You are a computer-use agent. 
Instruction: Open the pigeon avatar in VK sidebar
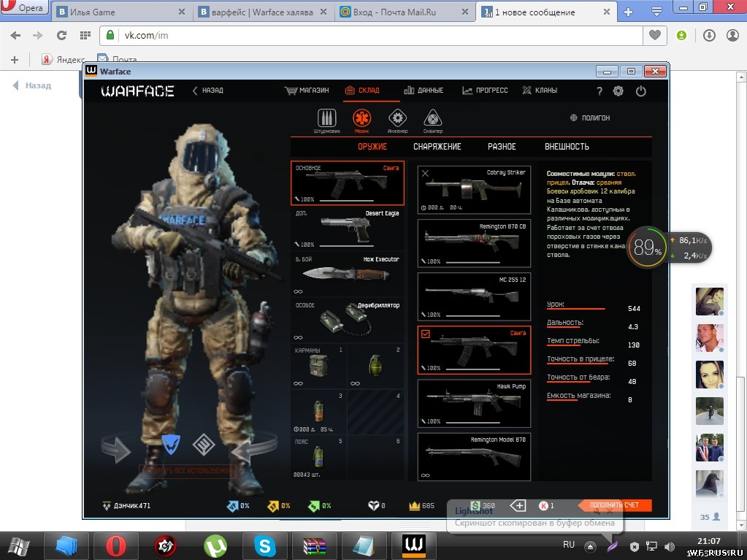(709, 484)
